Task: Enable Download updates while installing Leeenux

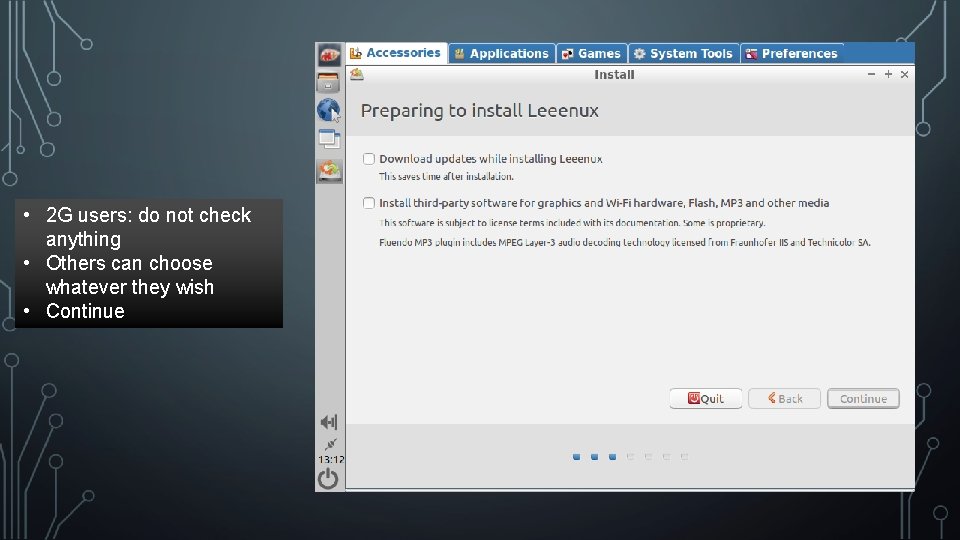Action: pyautogui.click(x=369, y=159)
